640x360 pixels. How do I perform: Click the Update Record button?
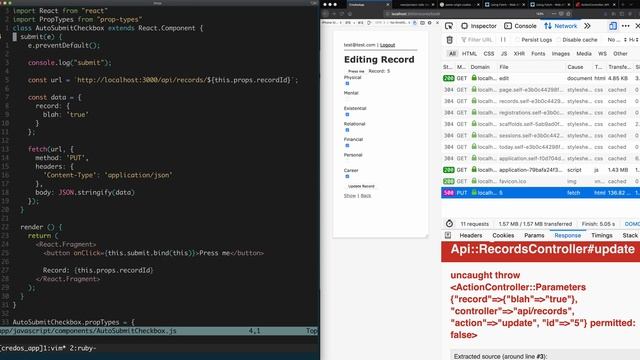point(361,186)
